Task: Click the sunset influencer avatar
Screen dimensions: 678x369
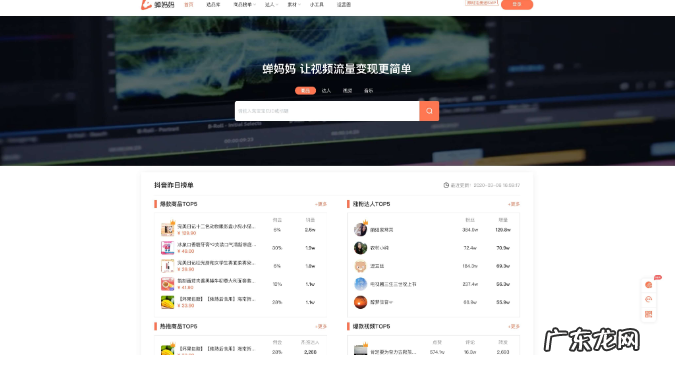Action: point(360,302)
